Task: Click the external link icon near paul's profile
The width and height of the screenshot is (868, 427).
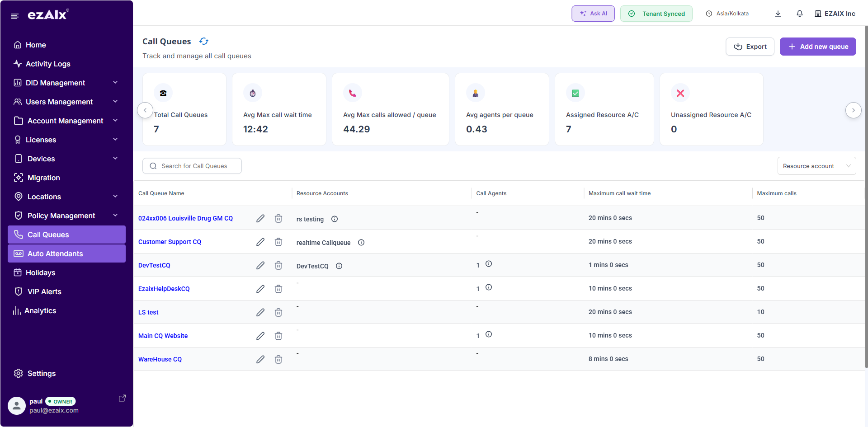Action: tap(122, 398)
